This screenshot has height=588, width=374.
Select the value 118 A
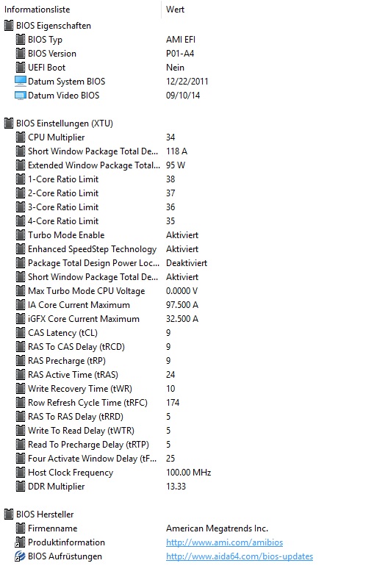tap(176, 151)
